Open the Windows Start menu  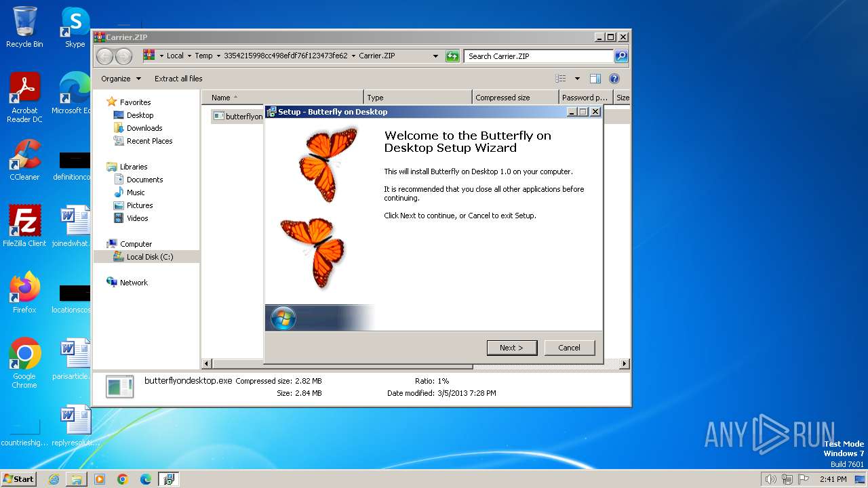pos(18,479)
